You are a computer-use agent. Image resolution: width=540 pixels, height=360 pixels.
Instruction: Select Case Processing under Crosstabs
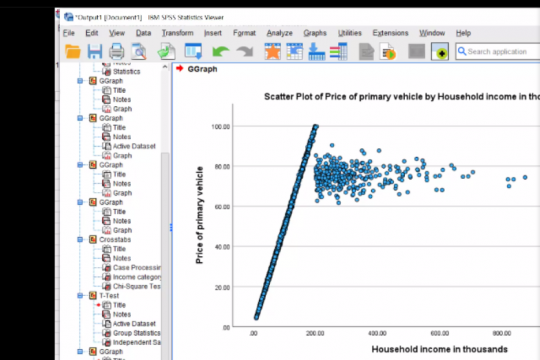pos(137,268)
